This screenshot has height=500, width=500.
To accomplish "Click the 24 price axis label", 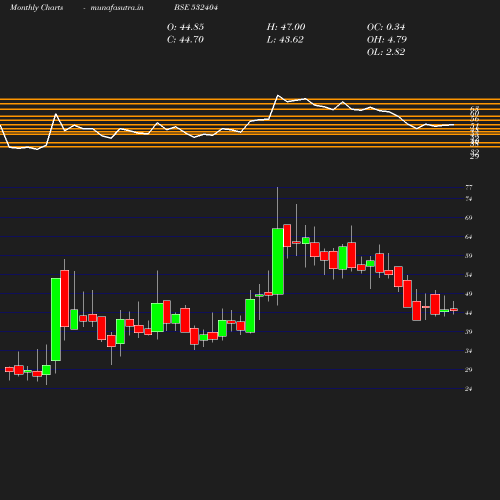I will tap(469, 389).
